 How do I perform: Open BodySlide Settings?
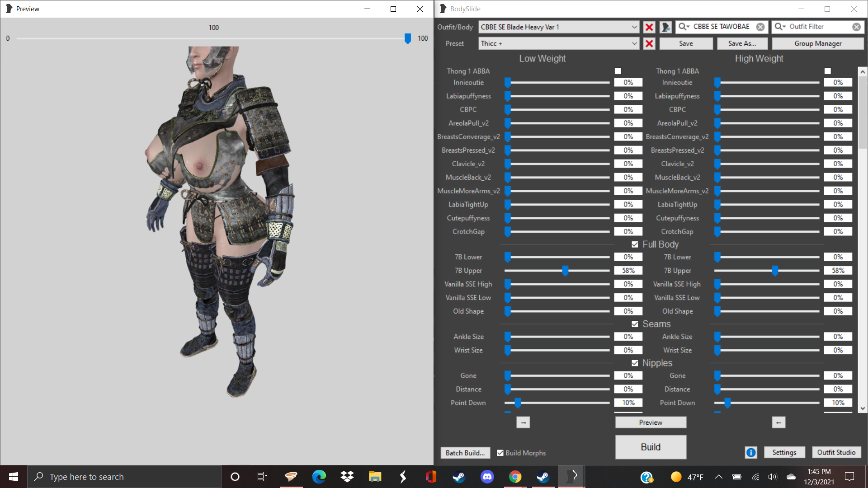click(784, 452)
